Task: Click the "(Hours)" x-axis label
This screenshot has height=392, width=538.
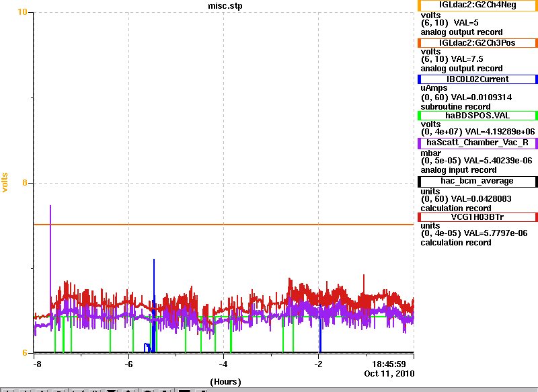Action: tap(225, 382)
